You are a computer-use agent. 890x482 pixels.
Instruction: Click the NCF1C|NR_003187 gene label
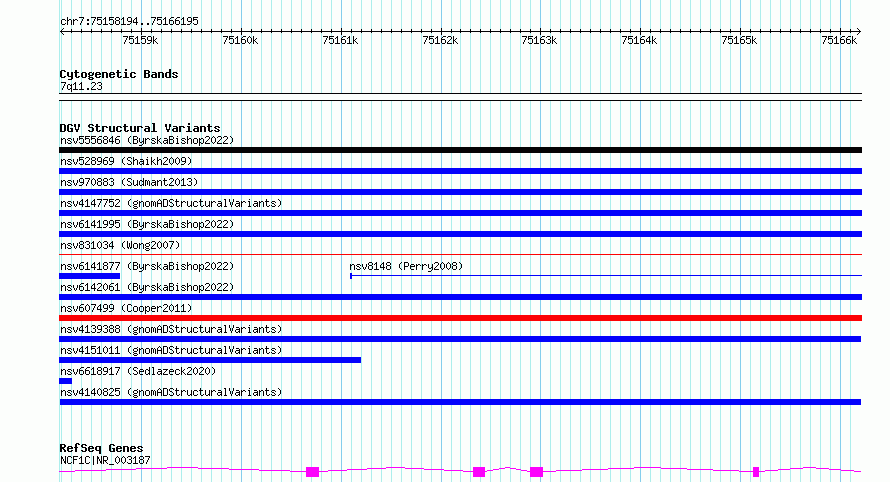pyautogui.click(x=105, y=460)
